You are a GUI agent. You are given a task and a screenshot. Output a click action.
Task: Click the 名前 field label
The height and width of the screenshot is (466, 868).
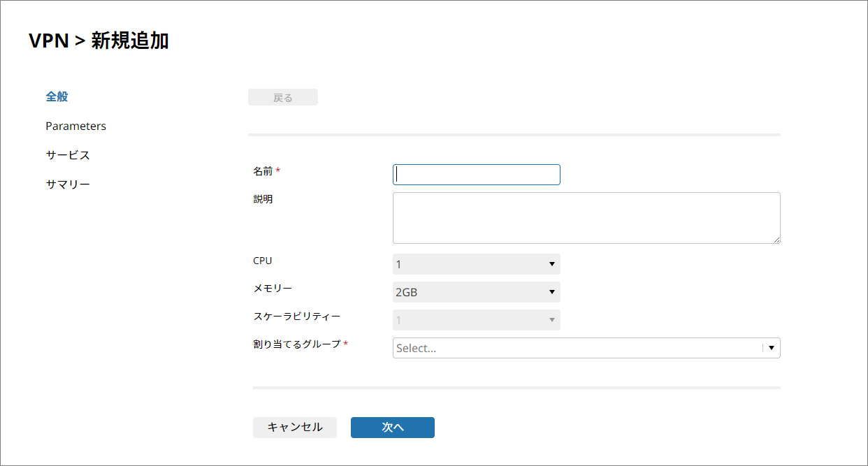click(x=263, y=171)
